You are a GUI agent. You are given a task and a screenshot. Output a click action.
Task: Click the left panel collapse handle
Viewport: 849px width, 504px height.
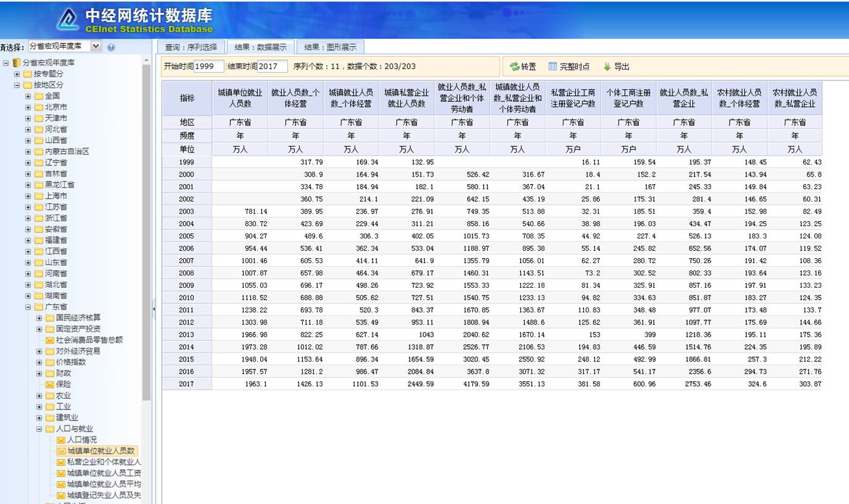click(x=154, y=309)
